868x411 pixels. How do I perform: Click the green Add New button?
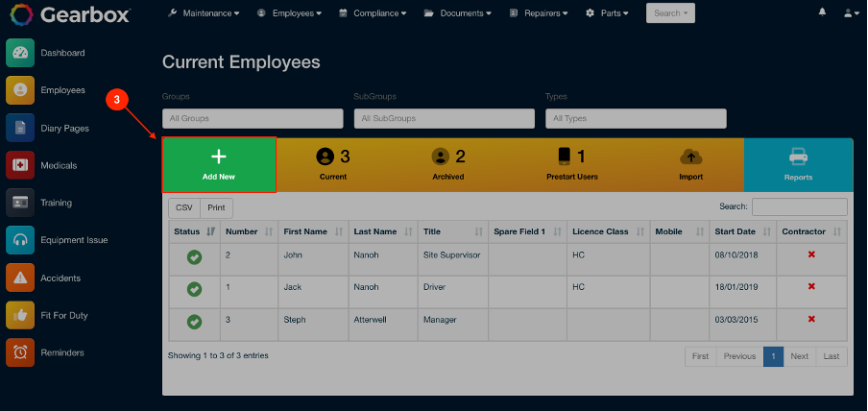(219, 164)
